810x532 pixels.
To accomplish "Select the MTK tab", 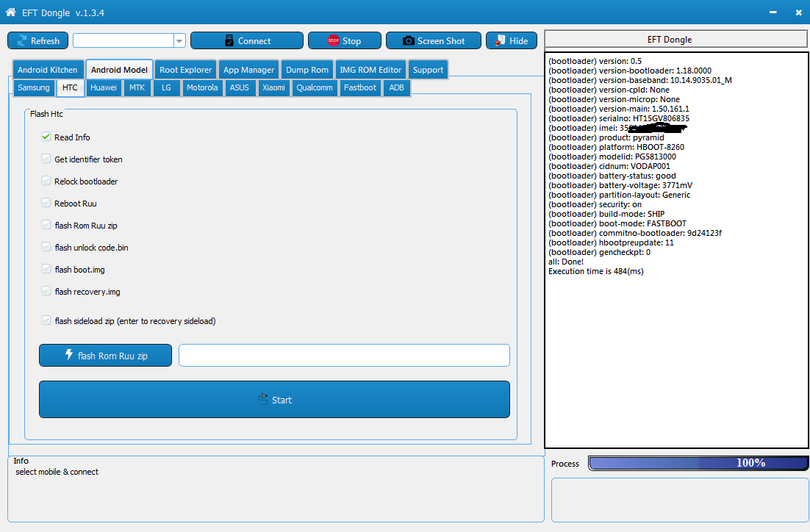I will [x=137, y=87].
